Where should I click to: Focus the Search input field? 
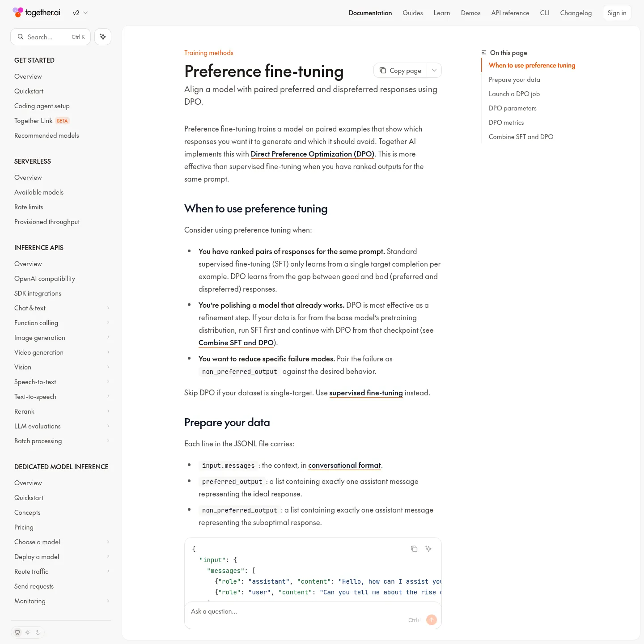(x=51, y=37)
